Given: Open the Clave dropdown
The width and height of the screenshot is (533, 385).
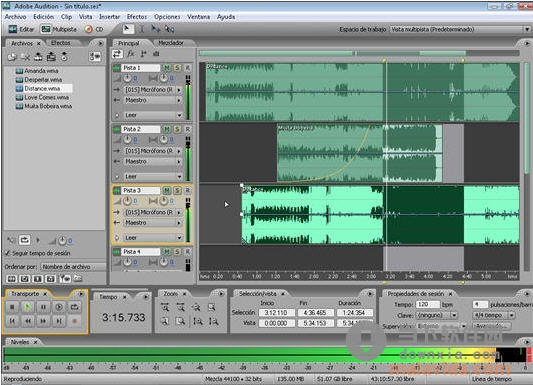Looking at the screenshot, I should coord(437,315).
